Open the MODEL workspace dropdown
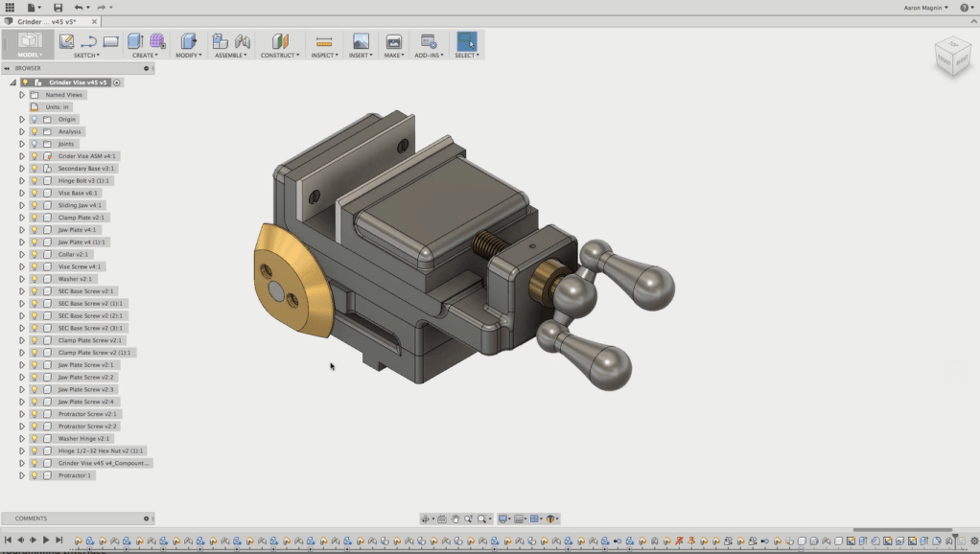Screen dimensions: 980x554 (x=29, y=55)
